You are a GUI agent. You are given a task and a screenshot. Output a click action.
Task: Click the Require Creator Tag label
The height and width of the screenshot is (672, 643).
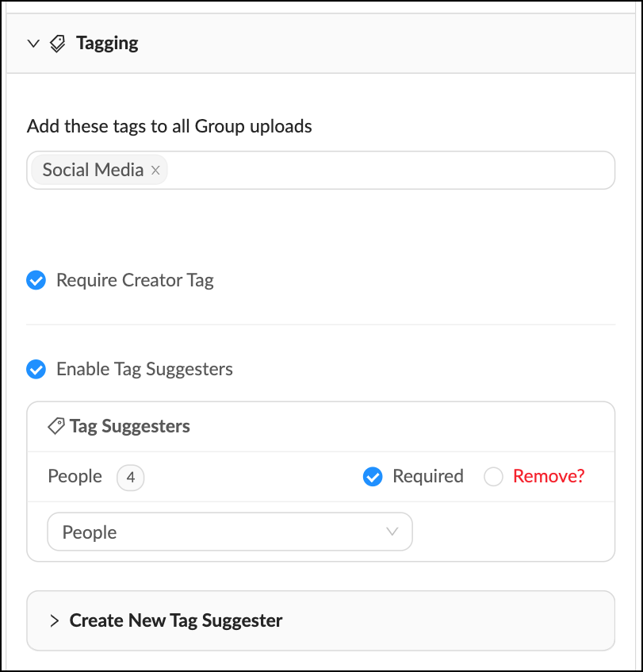(135, 280)
